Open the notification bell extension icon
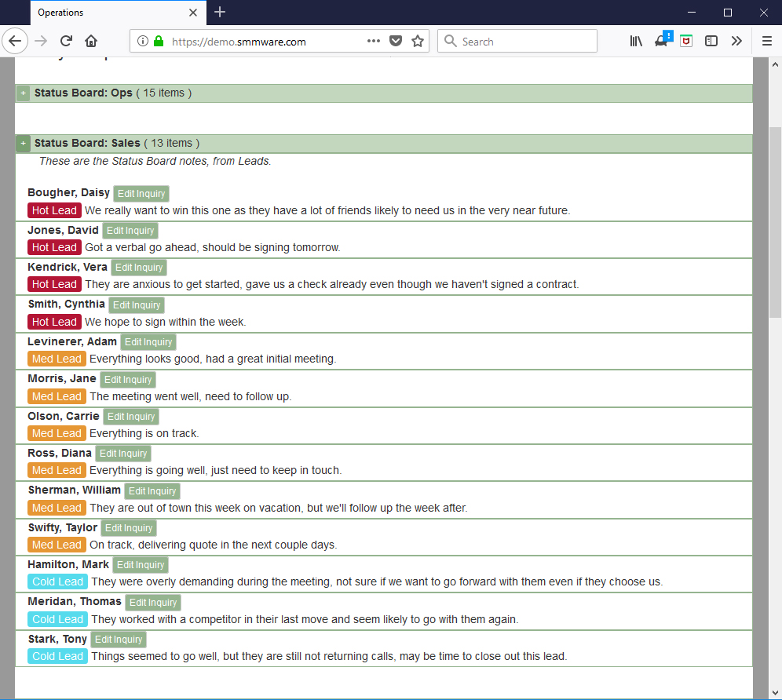Viewport: 782px width, 700px height. click(663, 39)
